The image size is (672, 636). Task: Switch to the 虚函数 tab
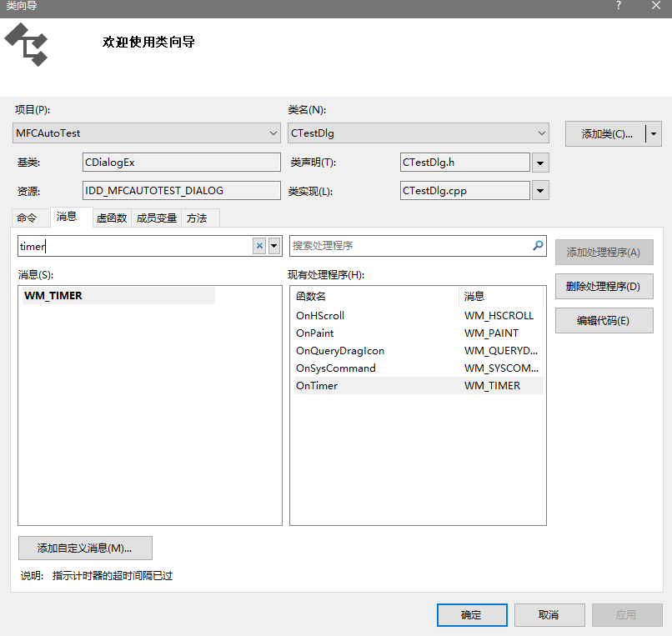pos(113,218)
